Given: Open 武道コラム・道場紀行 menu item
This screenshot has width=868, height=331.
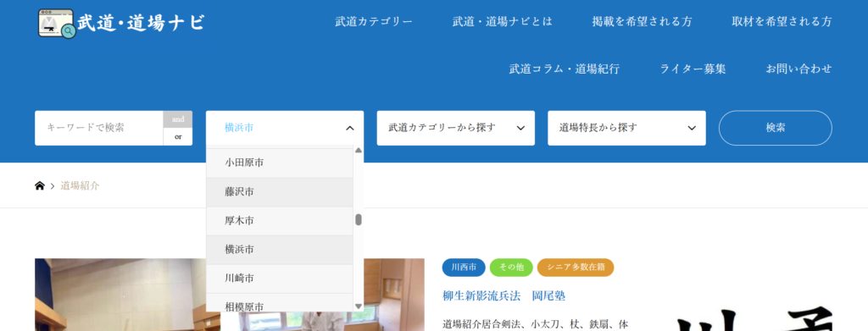Looking at the screenshot, I should pyautogui.click(x=564, y=69).
